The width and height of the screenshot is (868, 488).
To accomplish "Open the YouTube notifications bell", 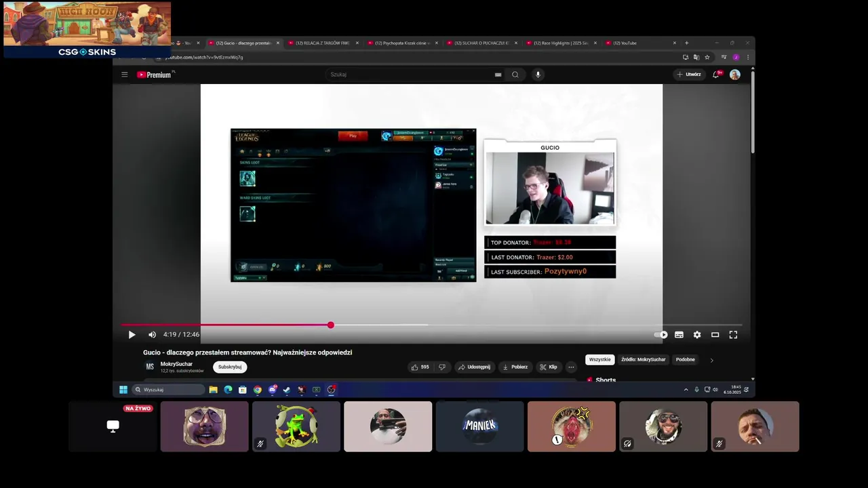I will pyautogui.click(x=716, y=75).
